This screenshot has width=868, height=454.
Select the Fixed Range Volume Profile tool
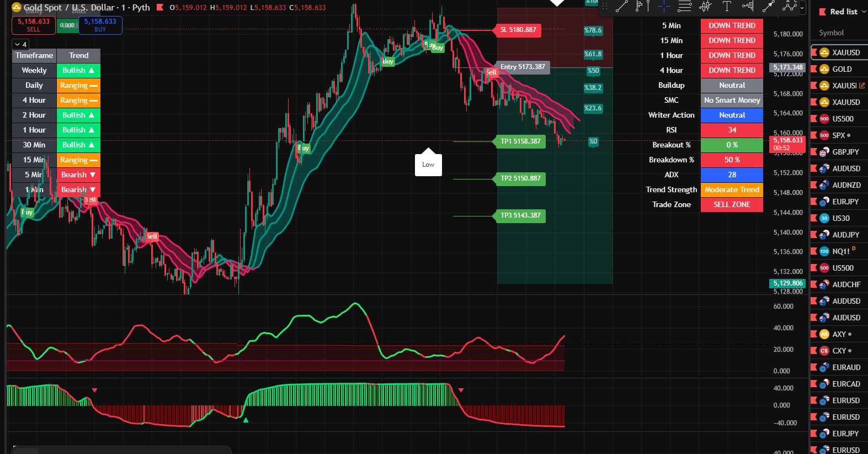(x=642, y=7)
